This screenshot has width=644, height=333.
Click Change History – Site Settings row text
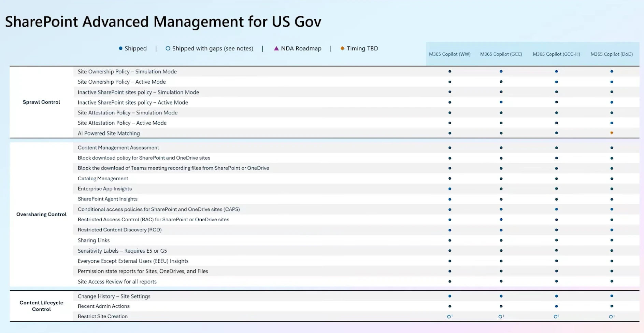click(114, 296)
